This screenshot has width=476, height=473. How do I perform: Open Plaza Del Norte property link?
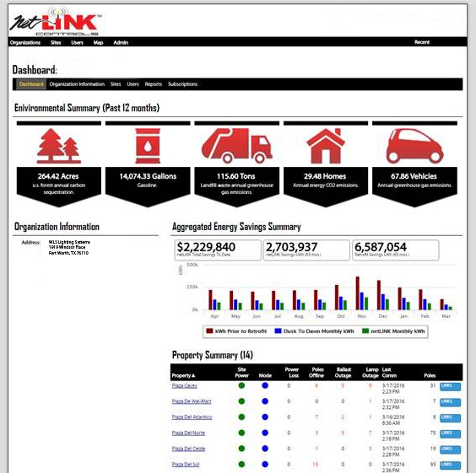click(188, 433)
